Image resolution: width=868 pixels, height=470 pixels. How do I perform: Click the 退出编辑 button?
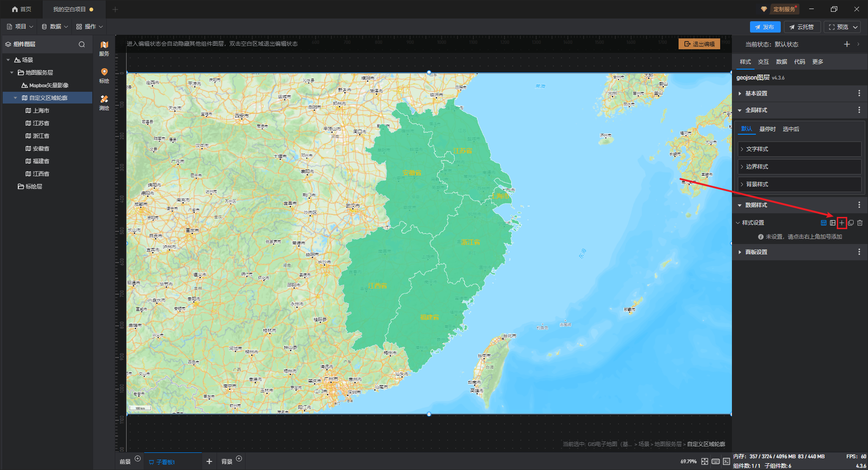(699, 44)
